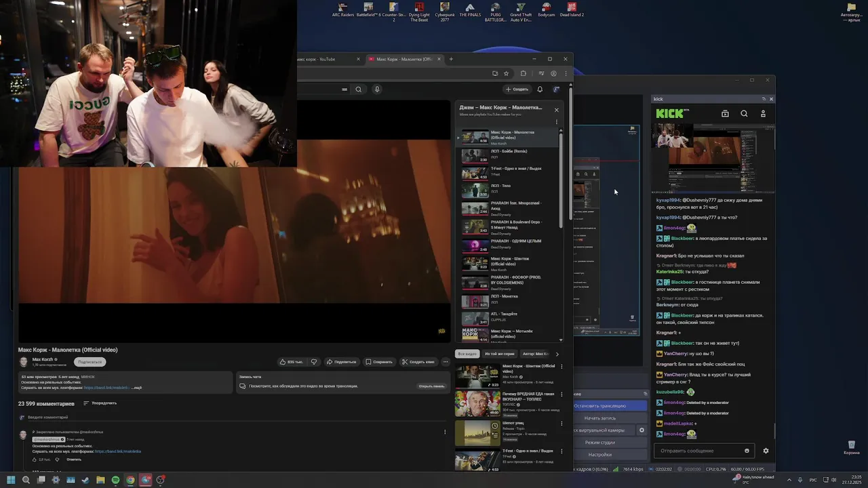Open Упорядочить comment sorting menu
Viewport: 868px width, 488px height.
100,403
